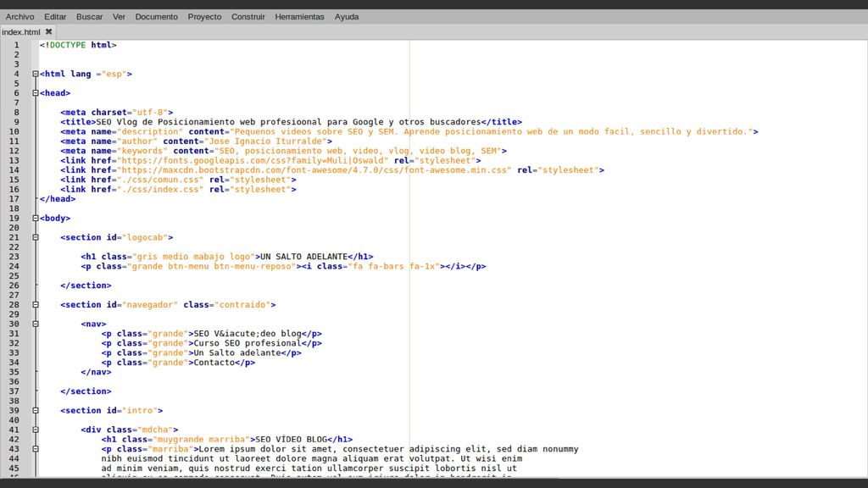Screen dimensions: 868x488
Task: Open the Proyecto menu
Action: point(204,17)
